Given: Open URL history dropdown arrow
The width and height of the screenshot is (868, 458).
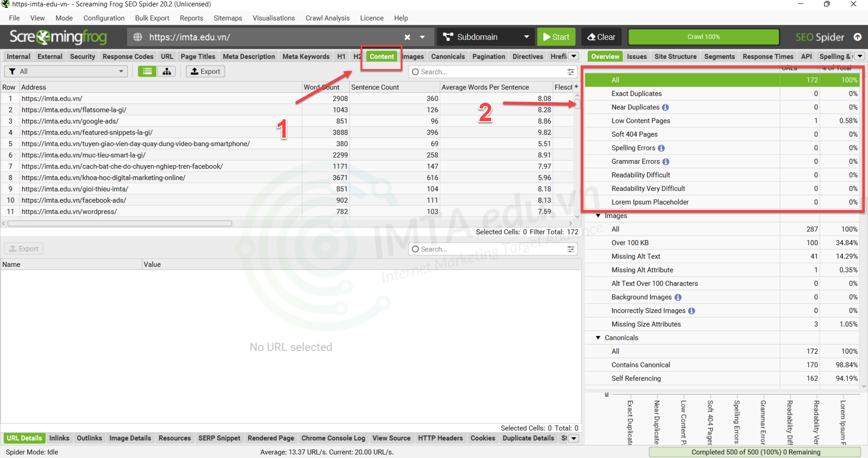Looking at the screenshot, I should (x=422, y=37).
